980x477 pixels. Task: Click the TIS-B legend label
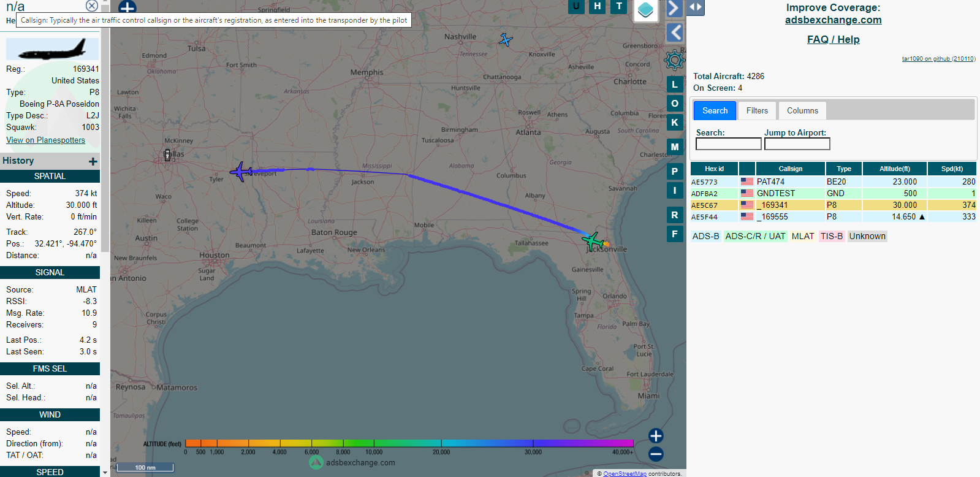(832, 237)
